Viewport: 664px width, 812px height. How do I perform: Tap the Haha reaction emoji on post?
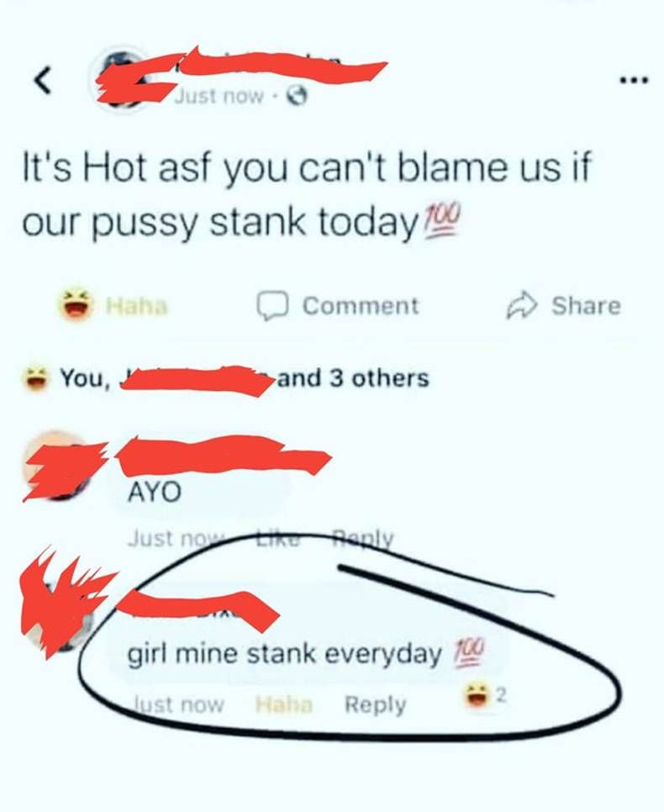75,304
